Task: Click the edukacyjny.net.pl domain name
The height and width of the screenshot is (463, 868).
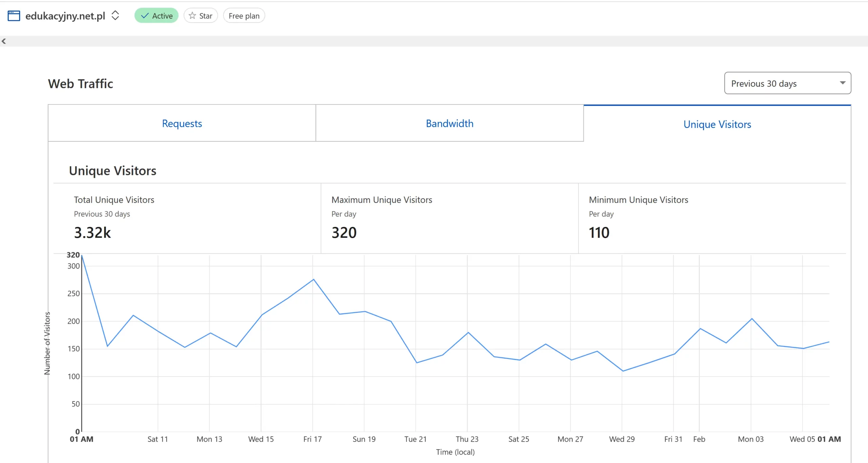Action: [65, 16]
